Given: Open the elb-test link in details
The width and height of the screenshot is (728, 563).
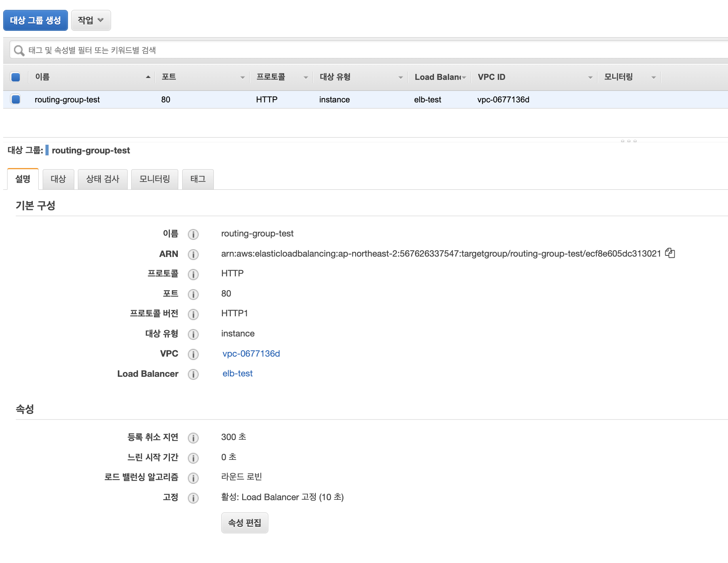Looking at the screenshot, I should (x=238, y=373).
